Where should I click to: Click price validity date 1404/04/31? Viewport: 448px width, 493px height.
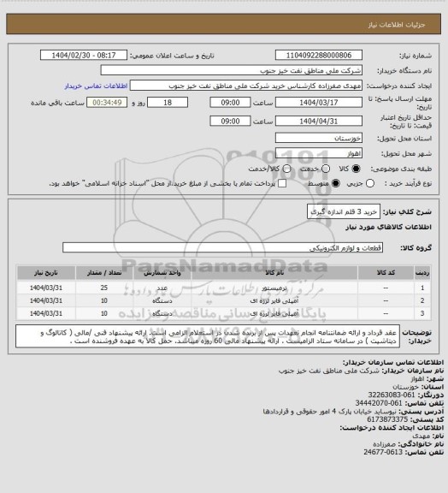(319, 121)
